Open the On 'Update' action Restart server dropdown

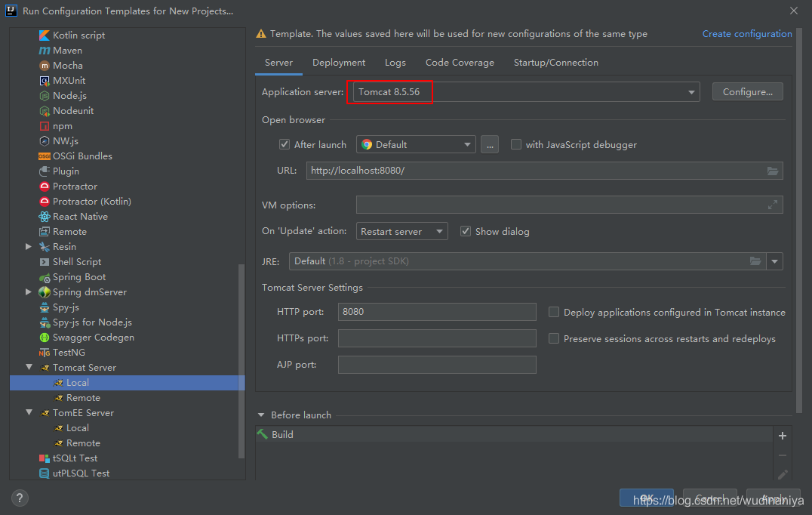coord(402,231)
